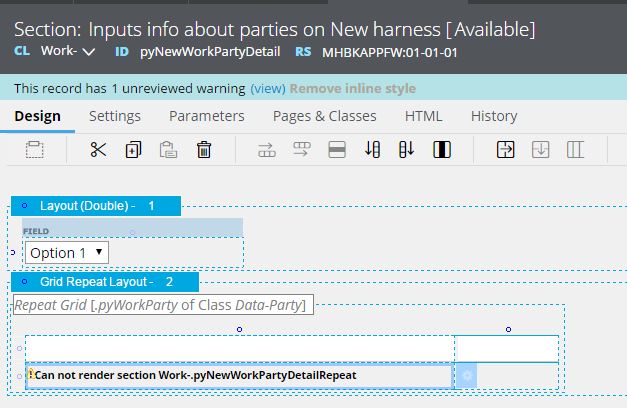
Task: Open the Settings tab
Action: [x=115, y=116]
